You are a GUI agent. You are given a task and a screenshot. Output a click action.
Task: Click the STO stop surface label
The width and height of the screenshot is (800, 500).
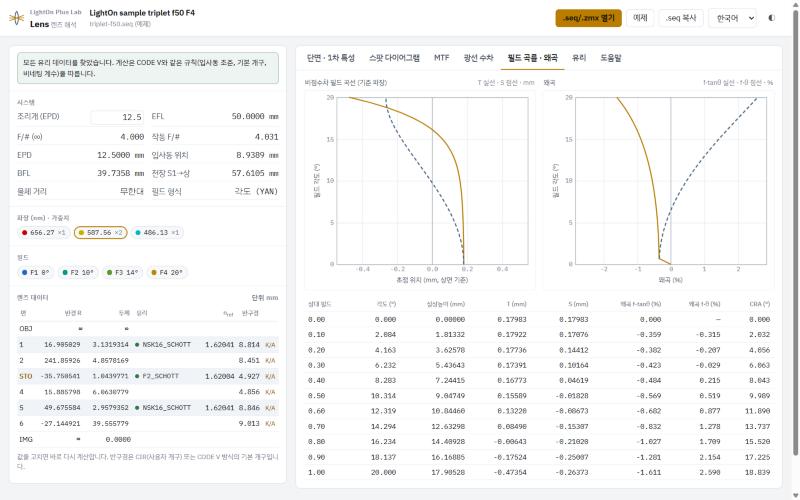(x=26, y=377)
